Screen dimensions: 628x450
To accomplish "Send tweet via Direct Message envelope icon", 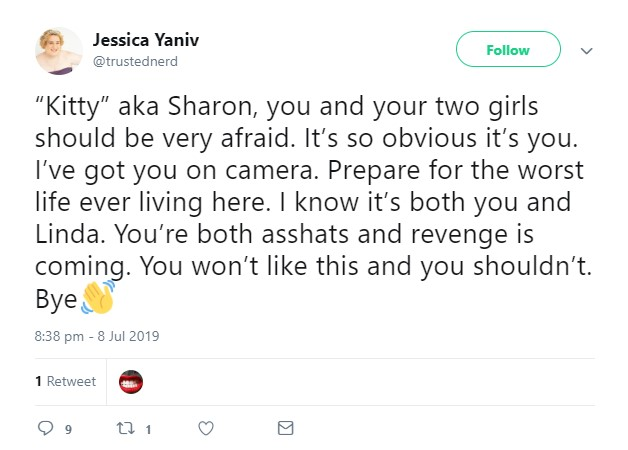I will (x=286, y=428).
